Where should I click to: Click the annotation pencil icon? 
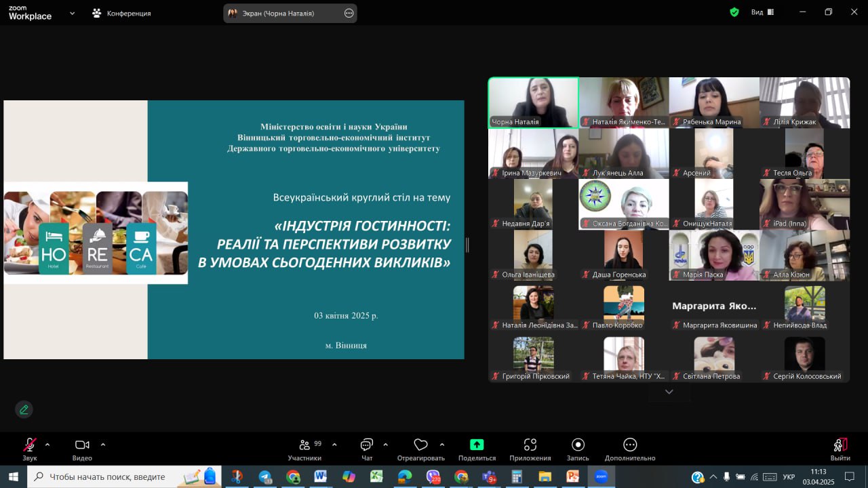point(24,409)
